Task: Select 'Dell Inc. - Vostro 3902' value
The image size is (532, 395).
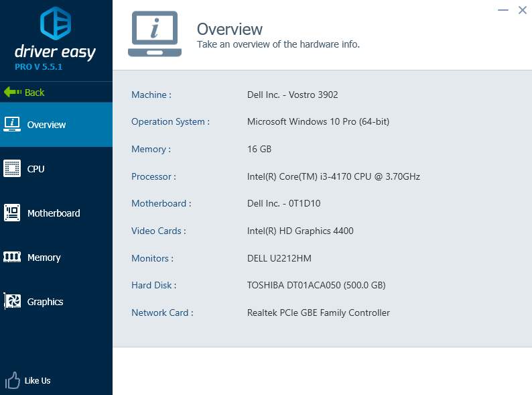Action: click(x=292, y=95)
